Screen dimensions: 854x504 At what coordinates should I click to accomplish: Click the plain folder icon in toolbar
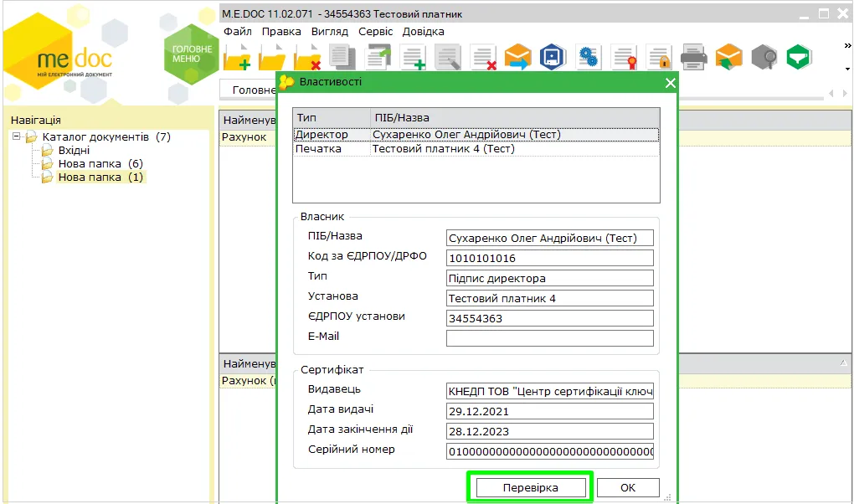click(x=272, y=58)
